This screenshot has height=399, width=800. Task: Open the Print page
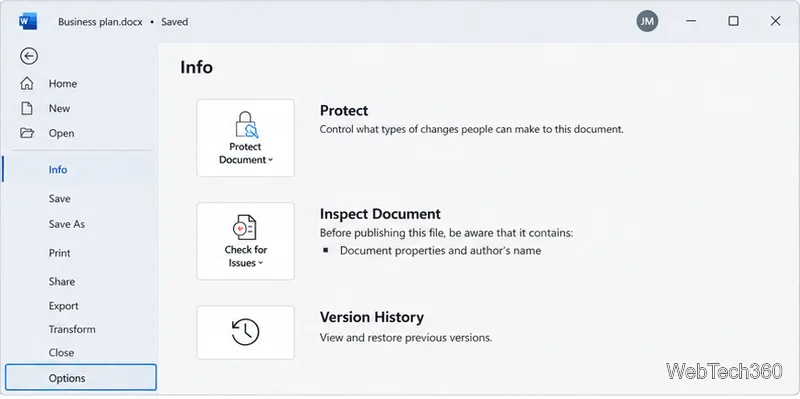(60, 253)
